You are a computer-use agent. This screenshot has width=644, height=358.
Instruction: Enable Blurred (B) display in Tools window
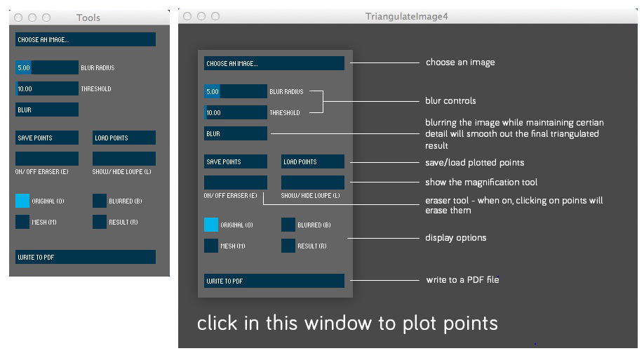100,201
